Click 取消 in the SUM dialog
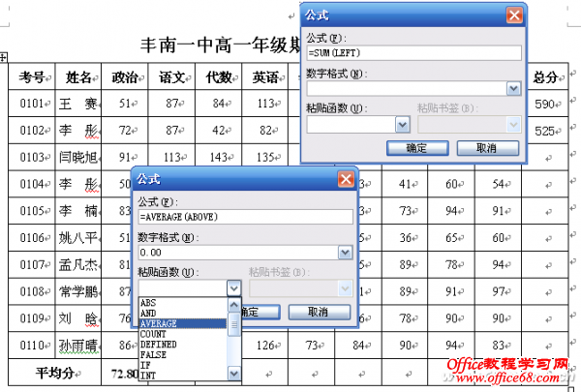581x392 pixels. pos(488,148)
